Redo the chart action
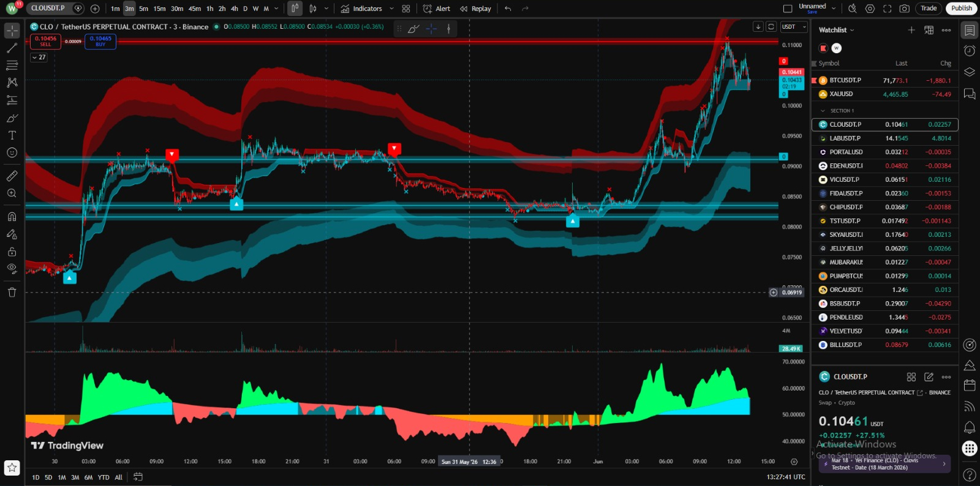Screen dimensions: 980x486 (x=525, y=9)
